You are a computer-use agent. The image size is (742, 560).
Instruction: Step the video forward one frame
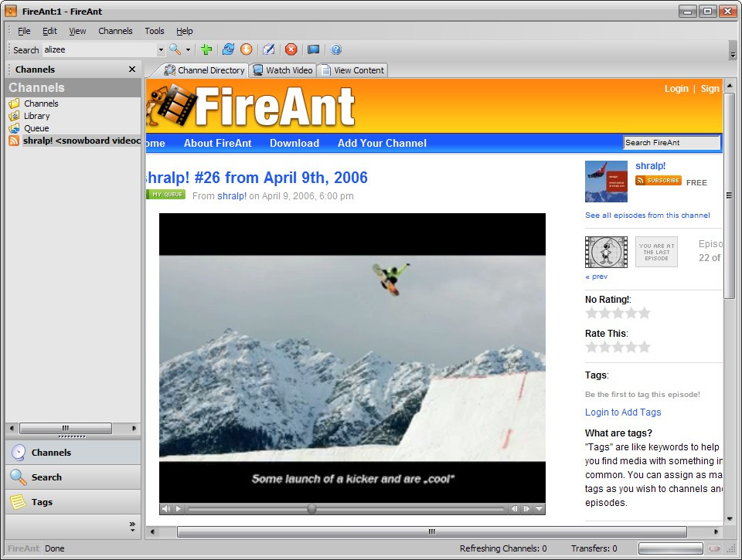click(526, 509)
